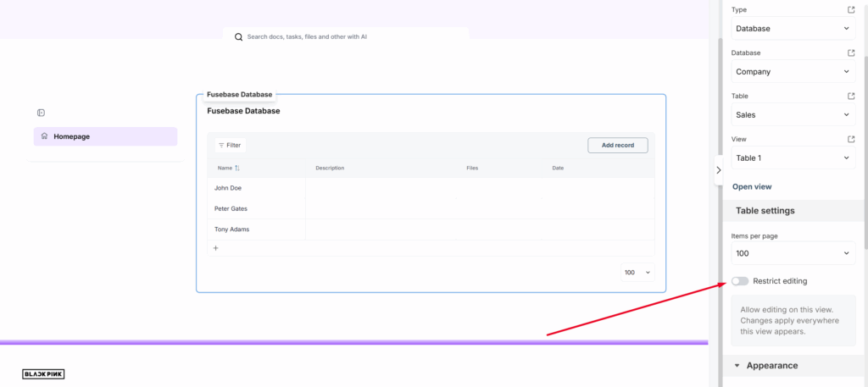Collapse the left sidebar panel icon

pos(41,113)
